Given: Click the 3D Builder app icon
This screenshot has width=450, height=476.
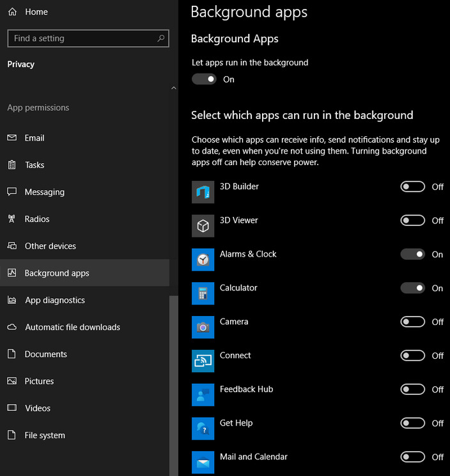Looking at the screenshot, I should (x=203, y=192).
